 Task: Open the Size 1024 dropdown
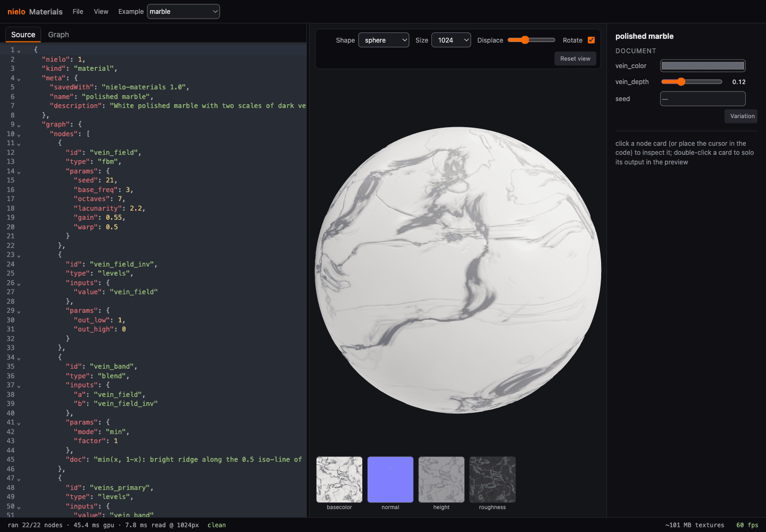click(x=451, y=40)
